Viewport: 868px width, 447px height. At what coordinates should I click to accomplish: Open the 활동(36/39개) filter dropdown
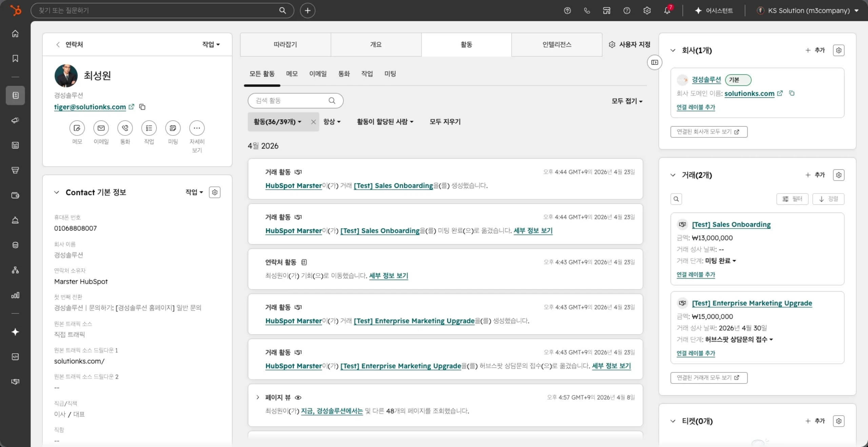277,122
